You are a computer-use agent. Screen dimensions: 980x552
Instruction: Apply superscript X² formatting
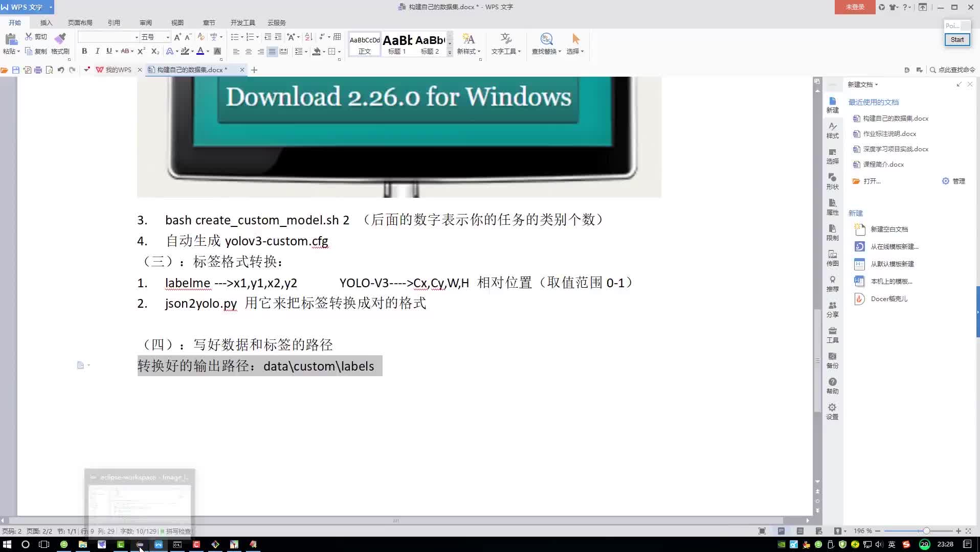tap(142, 51)
